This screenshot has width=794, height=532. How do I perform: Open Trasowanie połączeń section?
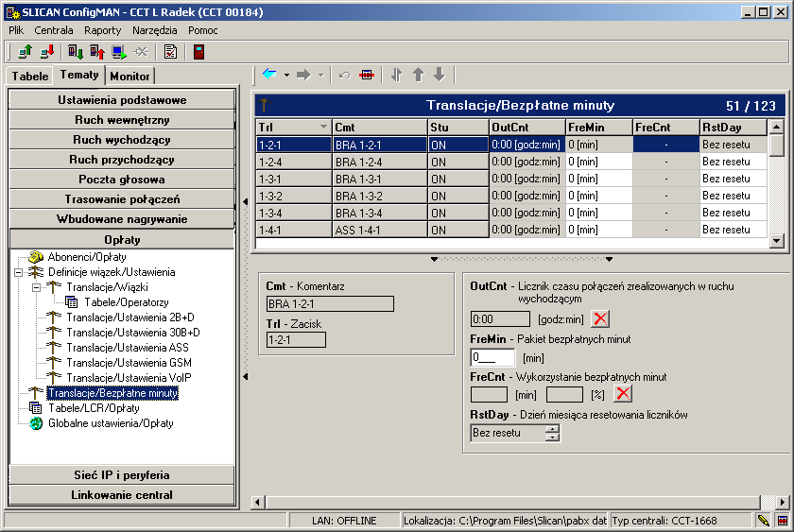[122, 199]
